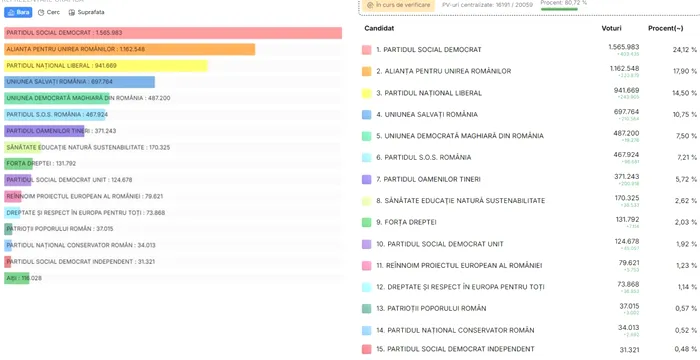
Task: Click the purple swatch for Partidul Oamenilor Tineri
Action: [367, 179]
